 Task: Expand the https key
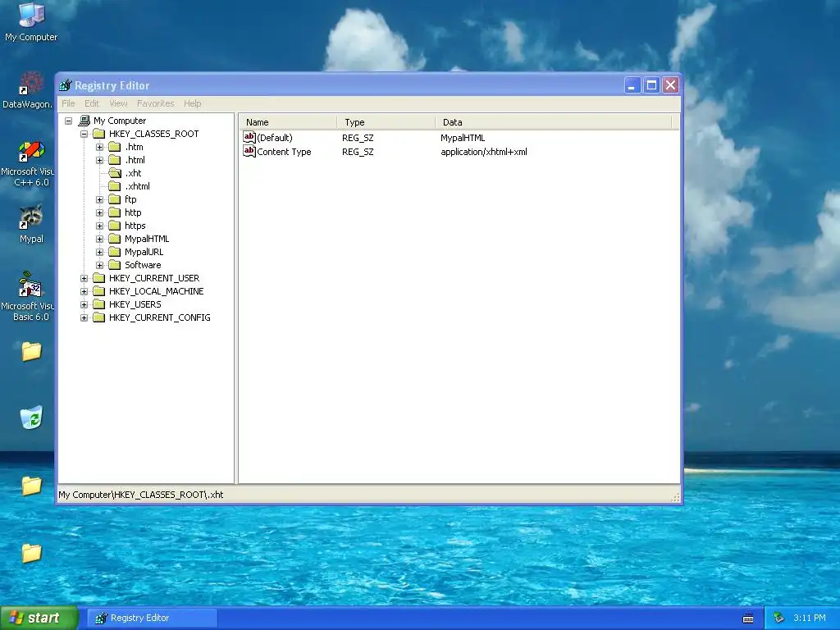pyautogui.click(x=99, y=226)
